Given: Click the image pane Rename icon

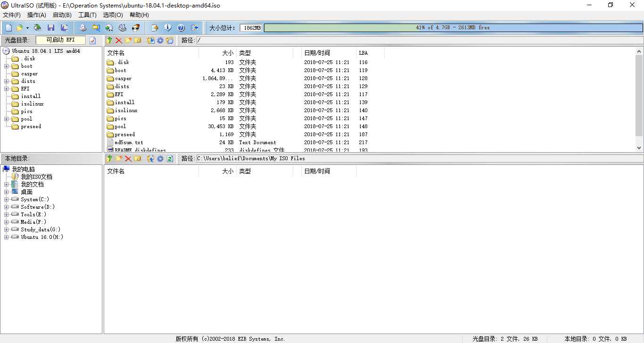Looking at the screenshot, I should click(137, 41).
